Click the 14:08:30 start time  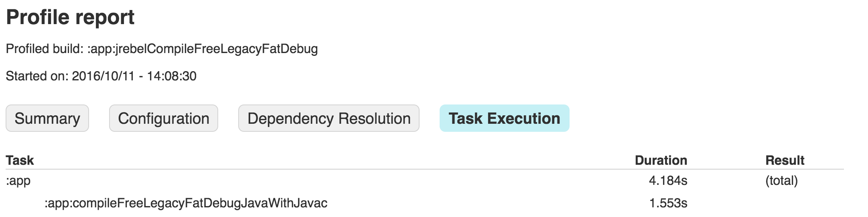coord(172,76)
